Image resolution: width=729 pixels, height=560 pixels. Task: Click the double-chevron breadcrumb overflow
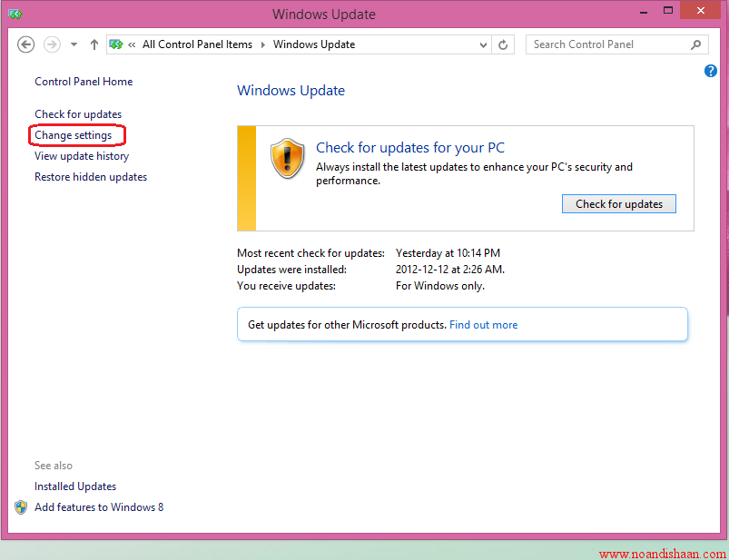tap(132, 45)
